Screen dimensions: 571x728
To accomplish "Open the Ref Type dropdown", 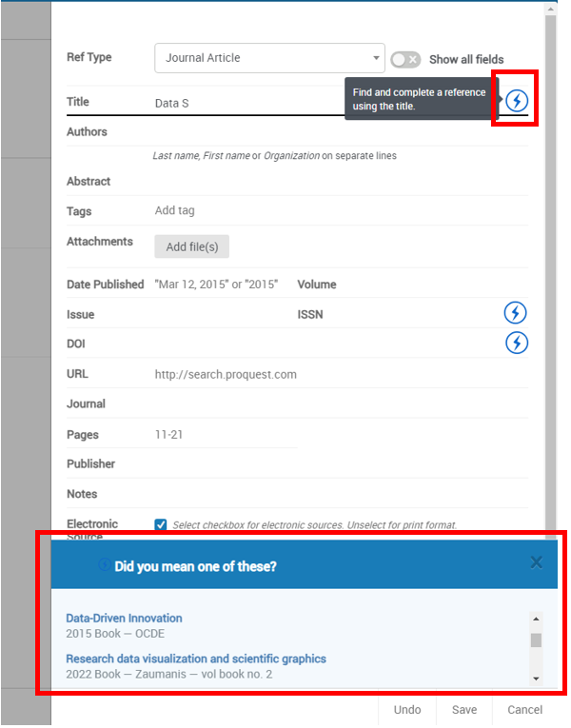I will [x=269, y=58].
